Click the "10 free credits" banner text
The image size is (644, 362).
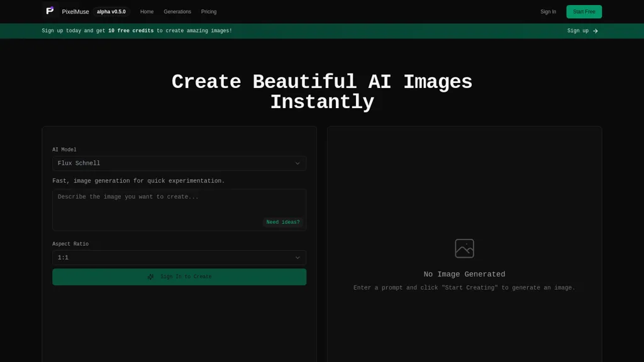pos(131,31)
